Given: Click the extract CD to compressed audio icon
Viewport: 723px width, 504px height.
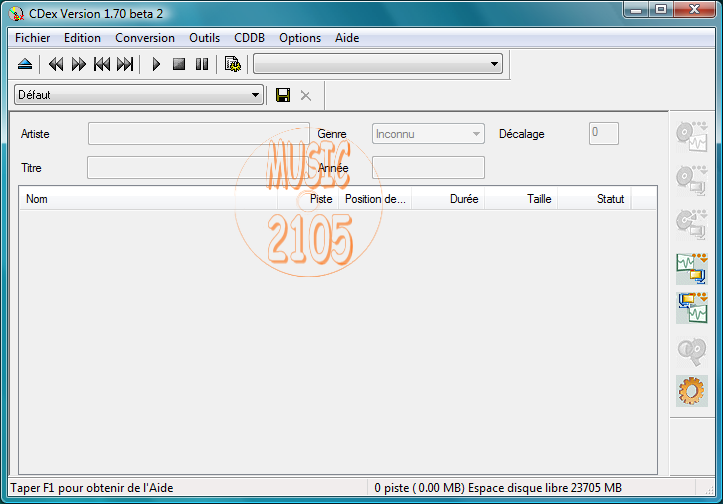Looking at the screenshot, I should pyautogui.click(x=692, y=180).
